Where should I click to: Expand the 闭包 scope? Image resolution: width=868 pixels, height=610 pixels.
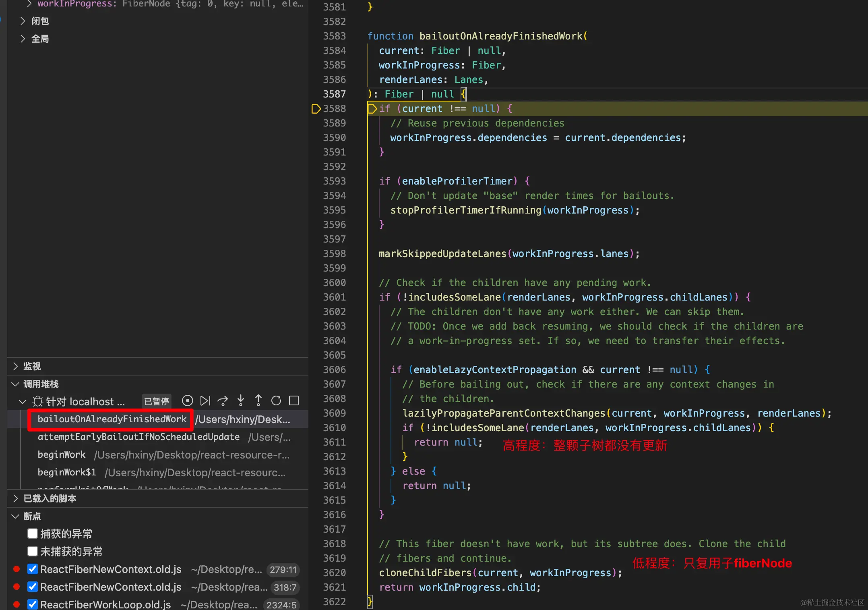click(23, 21)
